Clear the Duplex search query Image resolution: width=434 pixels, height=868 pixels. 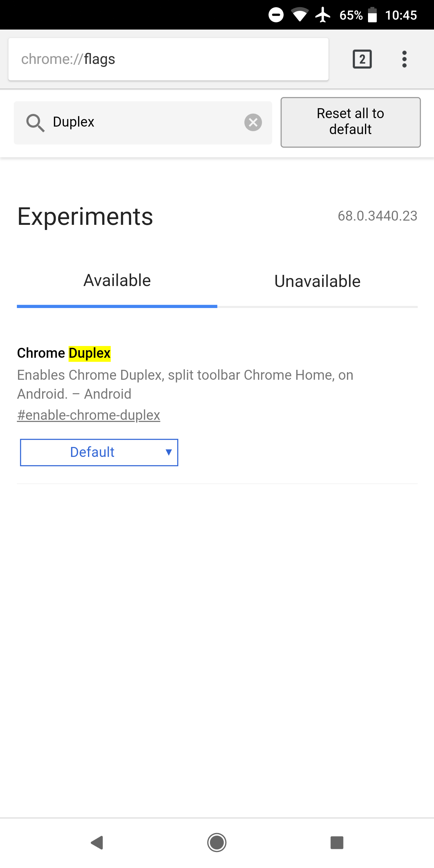pos(253,122)
